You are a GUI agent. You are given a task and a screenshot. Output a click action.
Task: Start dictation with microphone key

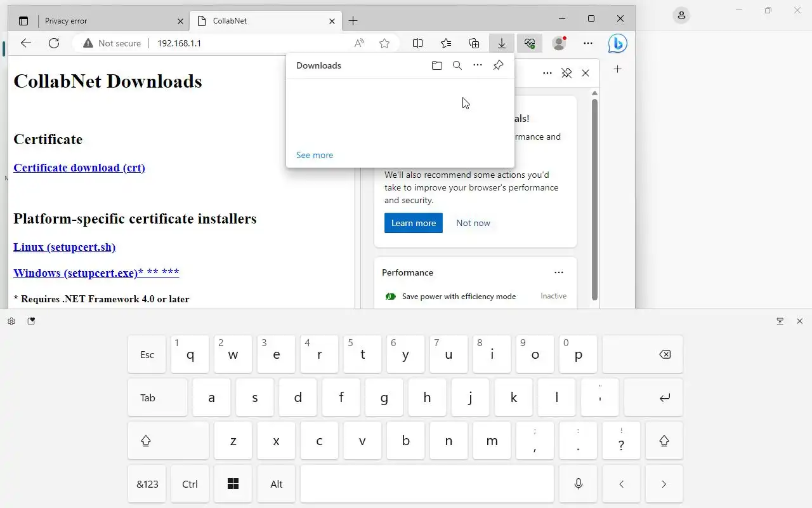579,484
